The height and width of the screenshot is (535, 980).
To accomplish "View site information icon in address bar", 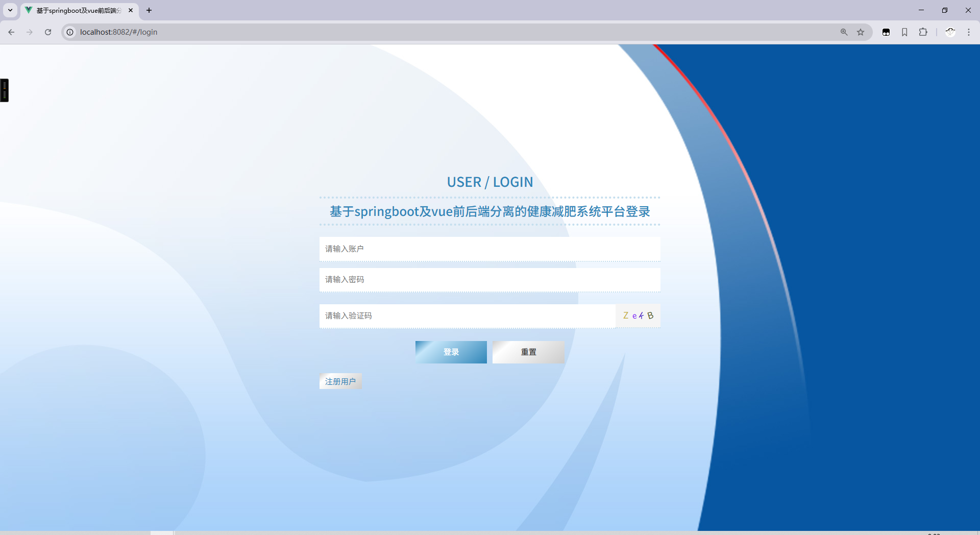I will (x=70, y=32).
